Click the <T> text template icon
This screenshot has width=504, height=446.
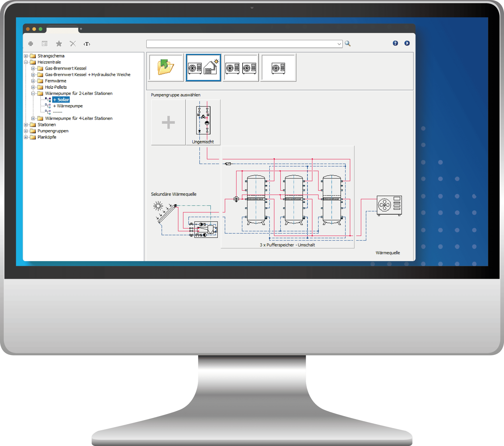[87, 44]
